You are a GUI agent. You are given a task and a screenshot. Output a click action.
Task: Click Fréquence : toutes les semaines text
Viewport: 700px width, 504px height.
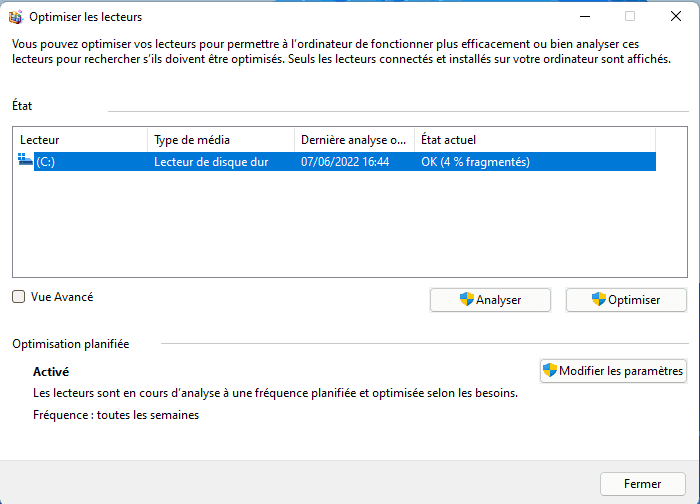pos(116,415)
